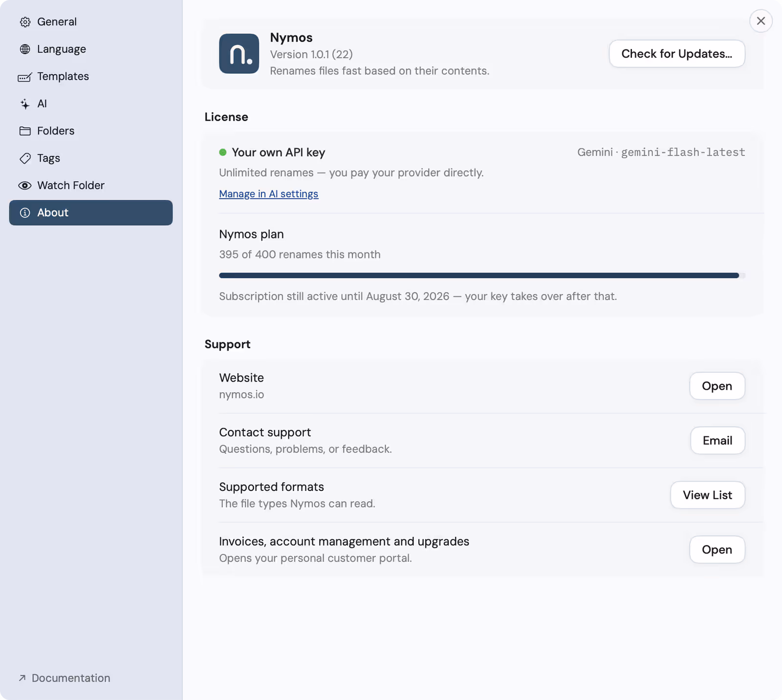Click the green API key status dot
The width and height of the screenshot is (782, 700).
pyautogui.click(x=223, y=152)
